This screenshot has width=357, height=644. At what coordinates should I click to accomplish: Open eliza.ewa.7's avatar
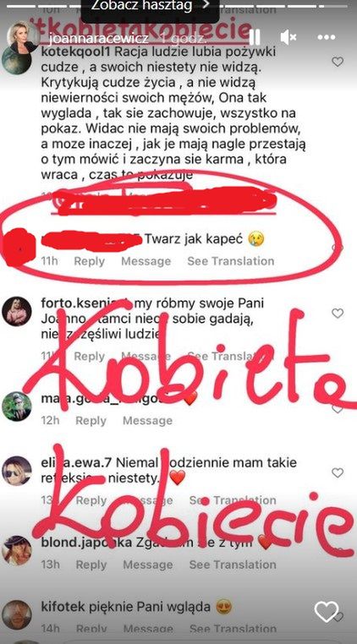point(16,471)
